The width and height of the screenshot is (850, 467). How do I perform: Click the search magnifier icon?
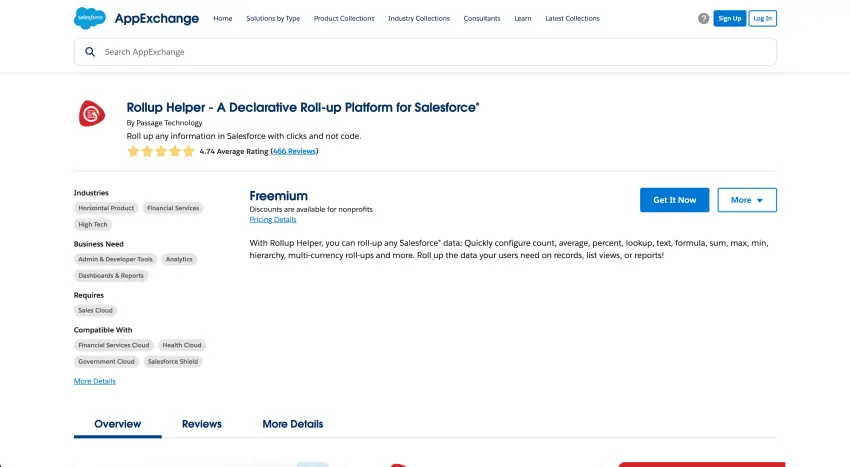click(90, 52)
